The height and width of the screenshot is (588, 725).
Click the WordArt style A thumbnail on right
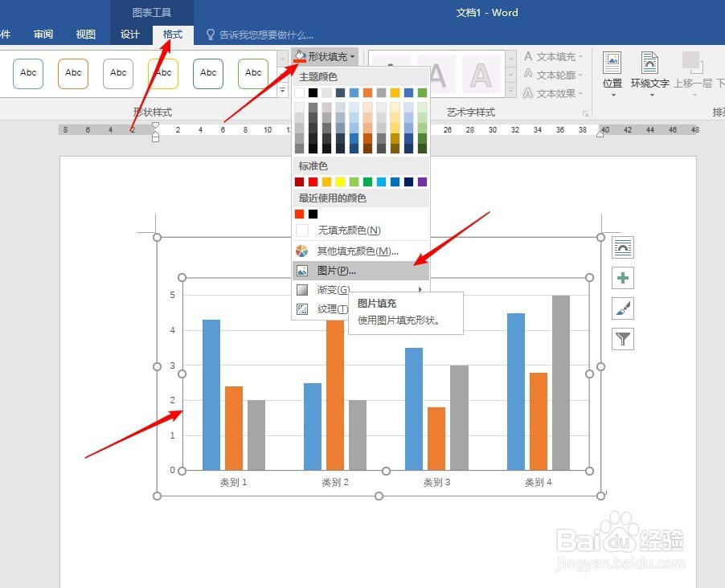click(x=481, y=74)
